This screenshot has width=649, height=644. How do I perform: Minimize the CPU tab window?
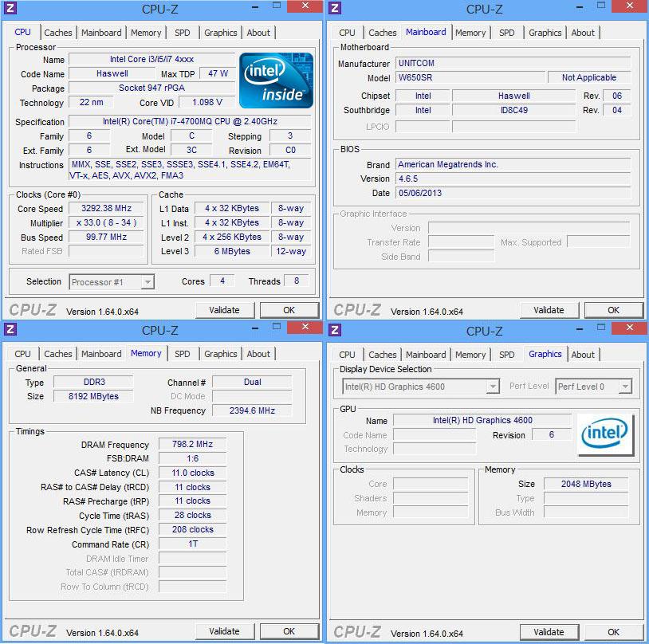click(255, 7)
